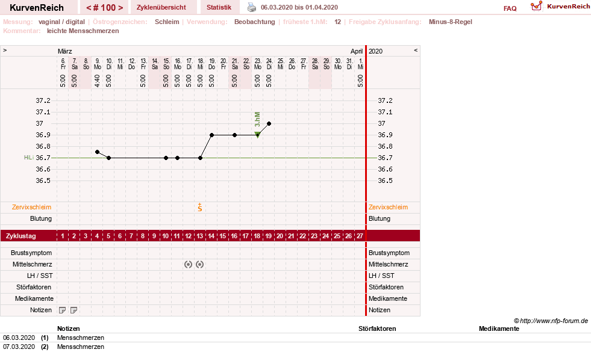Screen dimensions: 591x364
Task: Click the temperature point on 9 March
Action: point(97,152)
